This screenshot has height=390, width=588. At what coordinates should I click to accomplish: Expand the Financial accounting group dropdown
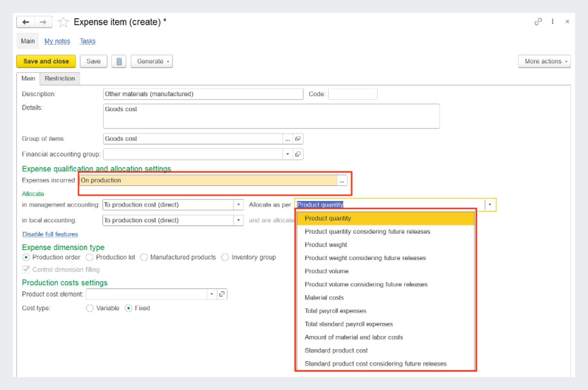[288, 154]
